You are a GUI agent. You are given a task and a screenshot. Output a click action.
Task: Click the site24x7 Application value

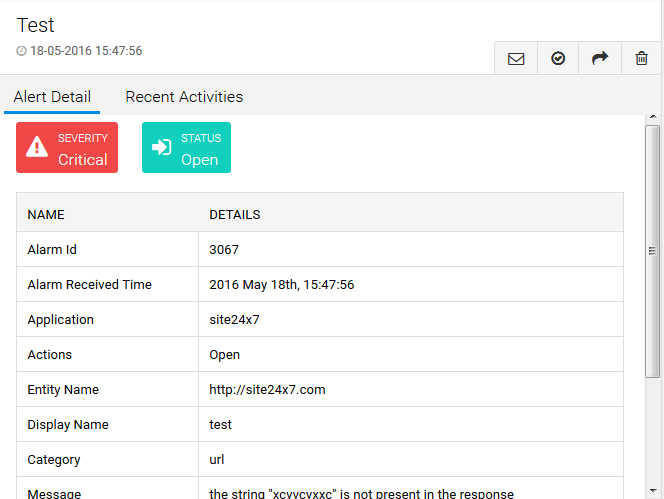pyautogui.click(x=234, y=320)
